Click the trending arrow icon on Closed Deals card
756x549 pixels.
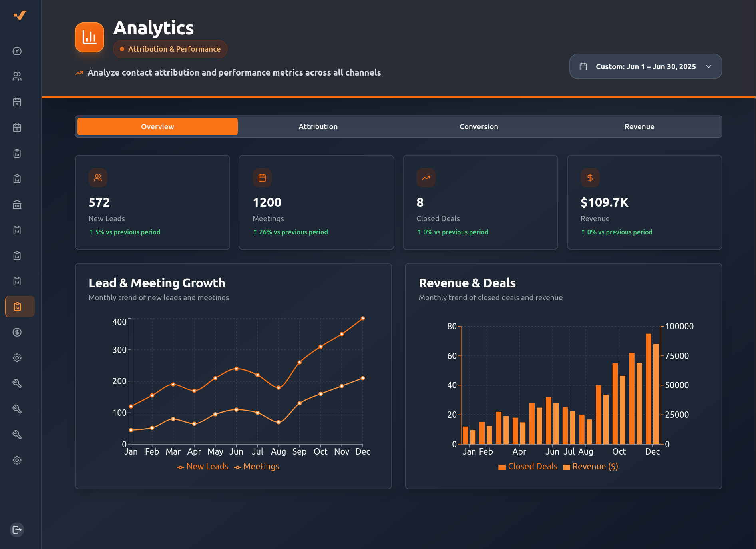tap(426, 178)
